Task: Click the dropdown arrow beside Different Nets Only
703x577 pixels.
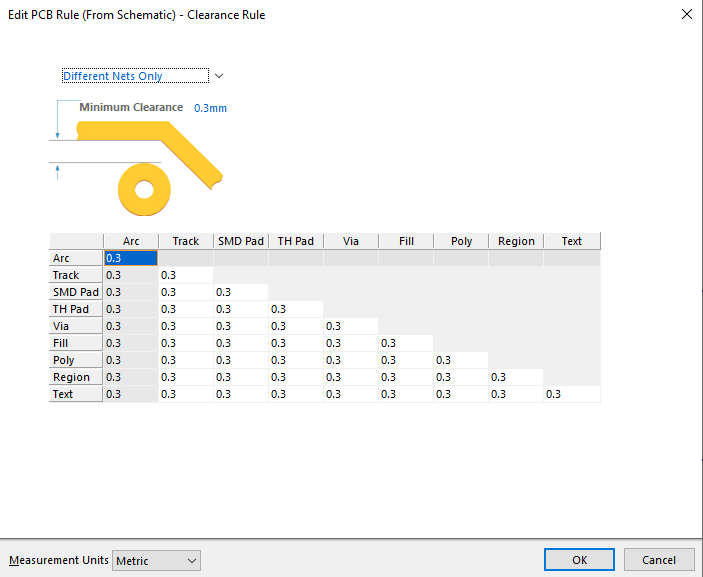Action: point(219,76)
